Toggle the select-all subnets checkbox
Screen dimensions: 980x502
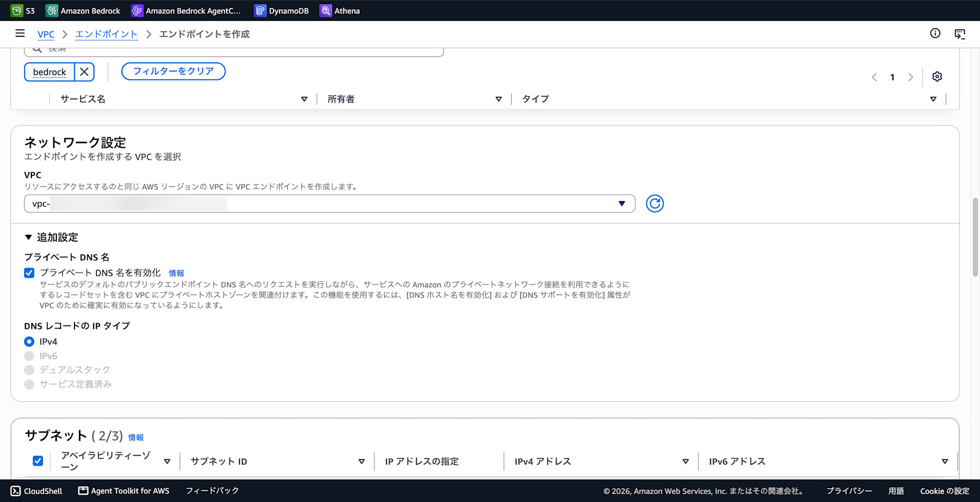38,461
